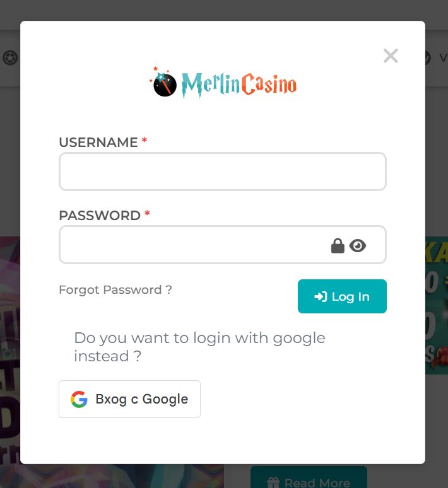This screenshot has width=448, height=488.
Task: Click the USERNAME field label
Action: (x=98, y=142)
